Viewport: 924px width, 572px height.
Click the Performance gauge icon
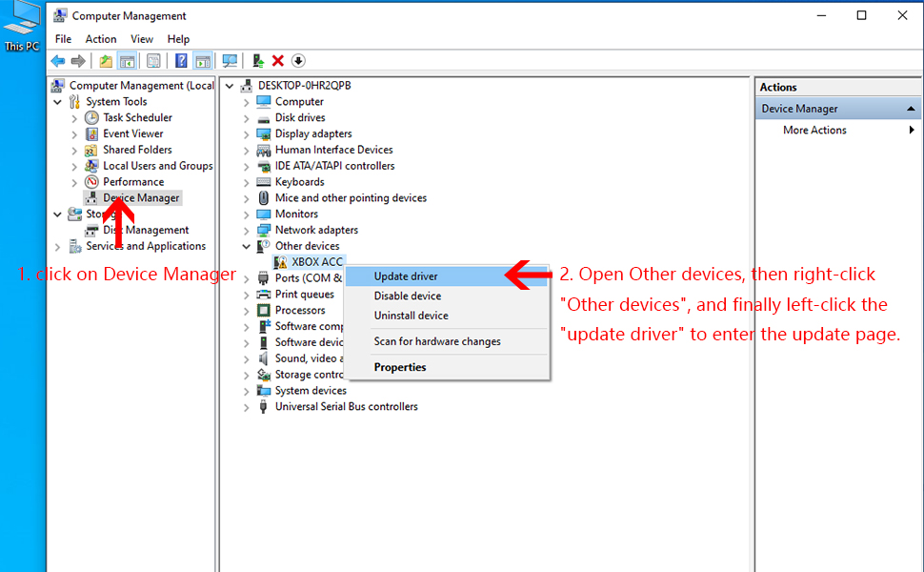click(91, 182)
